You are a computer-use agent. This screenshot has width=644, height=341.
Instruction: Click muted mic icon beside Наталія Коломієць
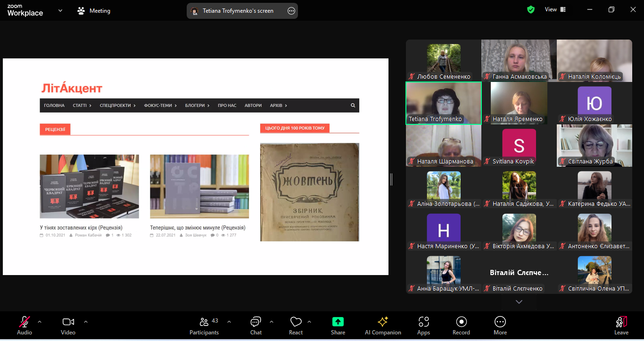(562, 77)
